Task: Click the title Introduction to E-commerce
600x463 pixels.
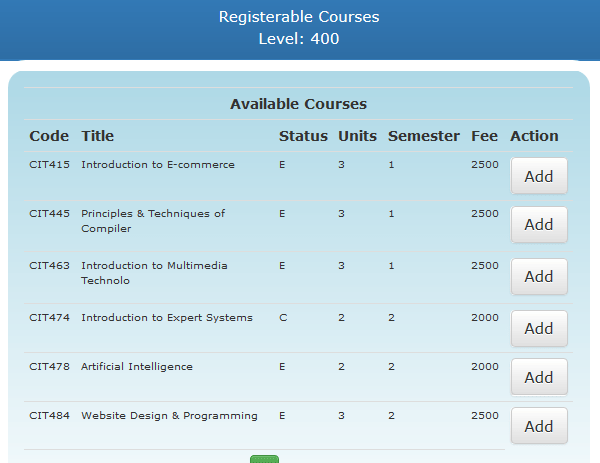Action: tap(158, 165)
